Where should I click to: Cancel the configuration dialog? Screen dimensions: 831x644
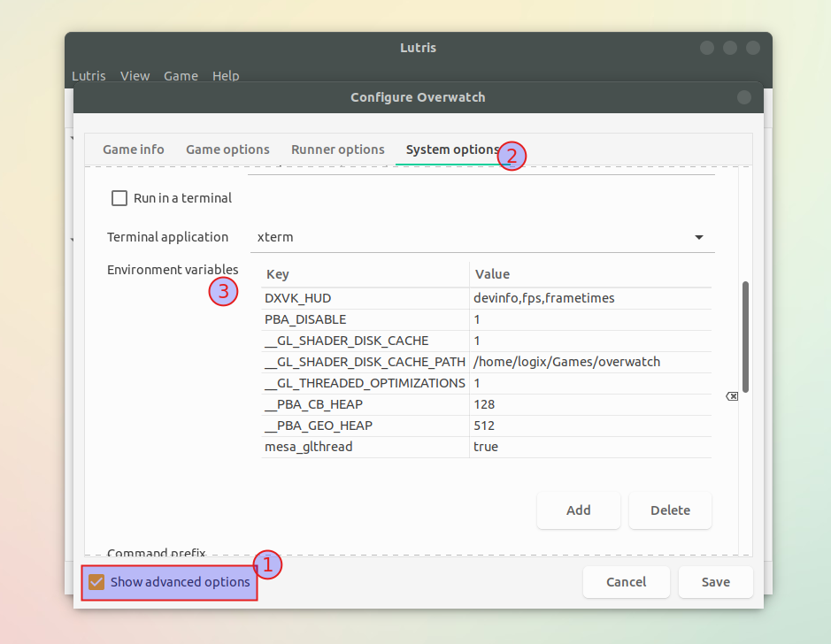tap(626, 582)
